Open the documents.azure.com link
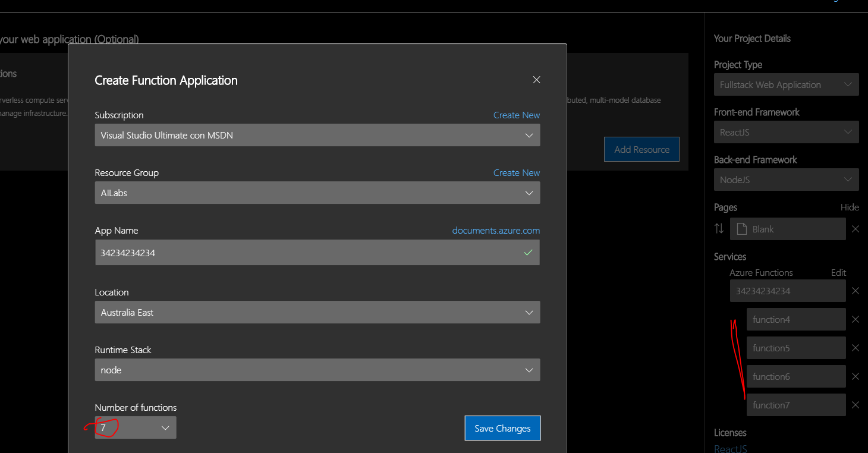Screen dimensions: 868x453 (x=496, y=231)
